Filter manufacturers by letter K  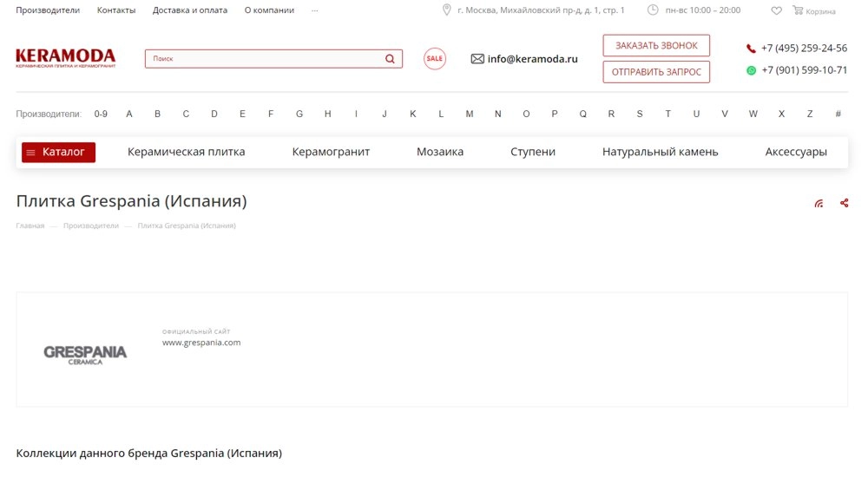(413, 114)
